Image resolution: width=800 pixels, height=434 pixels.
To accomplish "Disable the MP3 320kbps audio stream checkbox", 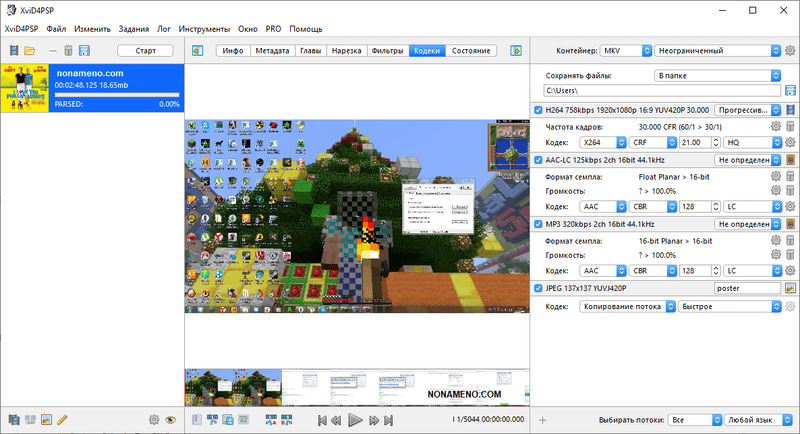I will (539, 224).
